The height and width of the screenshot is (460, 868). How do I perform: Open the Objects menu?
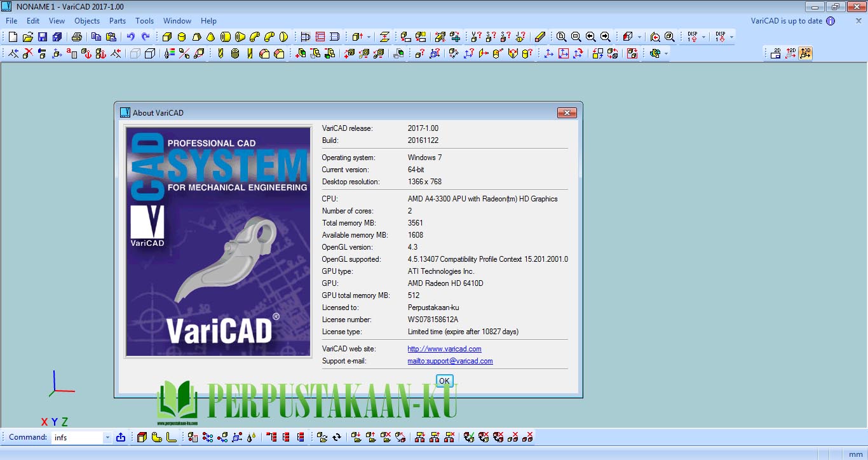87,20
